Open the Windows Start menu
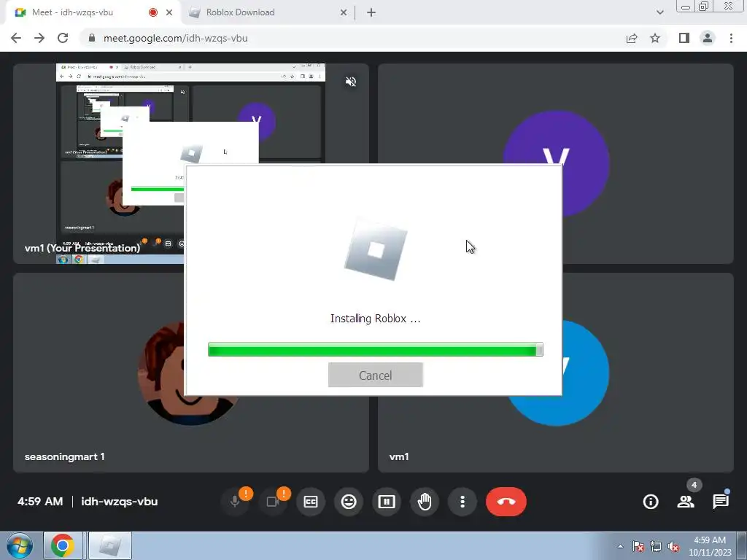This screenshot has width=747, height=560. click(20, 545)
